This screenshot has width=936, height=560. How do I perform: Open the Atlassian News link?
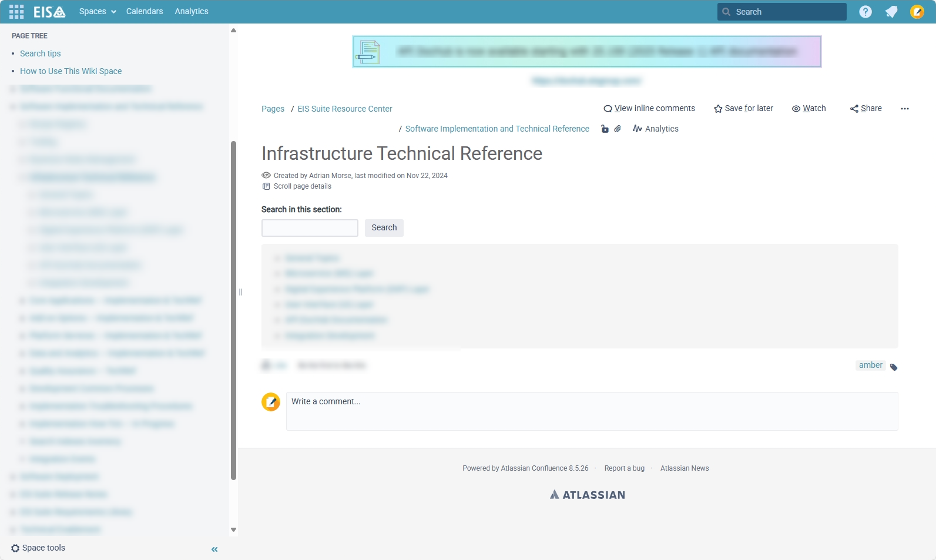[x=685, y=468]
